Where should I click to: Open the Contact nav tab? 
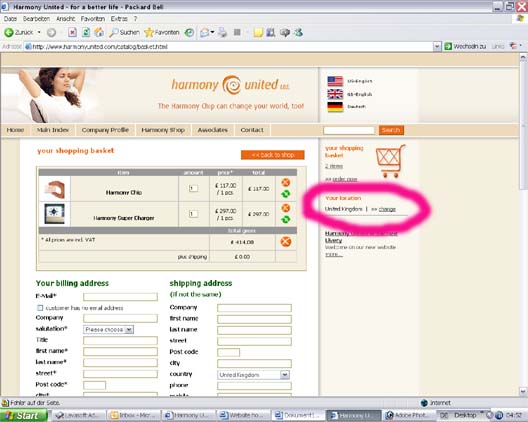tap(252, 130)
